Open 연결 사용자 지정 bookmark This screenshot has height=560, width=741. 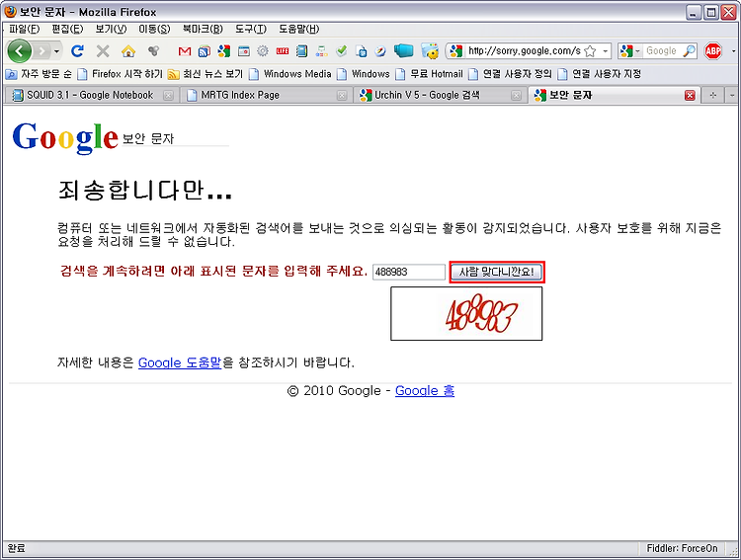600,74
